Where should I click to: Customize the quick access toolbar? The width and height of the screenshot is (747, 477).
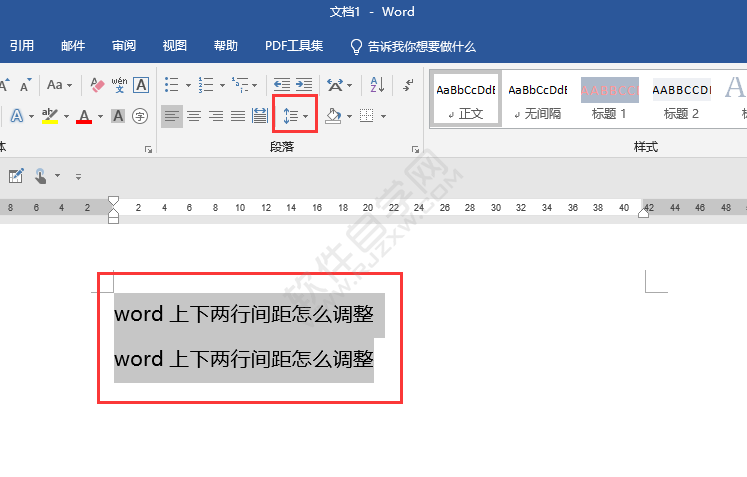(79, 177)
